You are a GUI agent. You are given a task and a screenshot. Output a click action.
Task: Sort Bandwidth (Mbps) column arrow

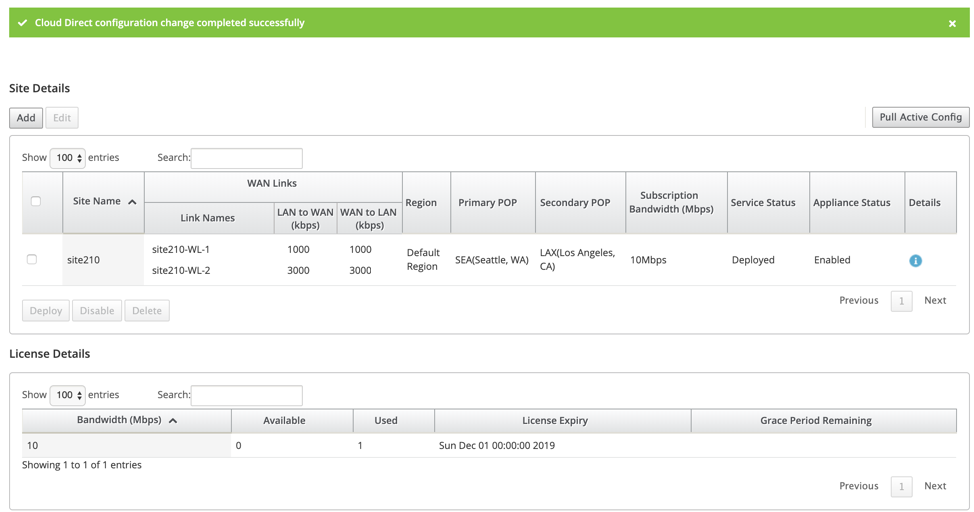pyautogui.click(x=173, y=421)
